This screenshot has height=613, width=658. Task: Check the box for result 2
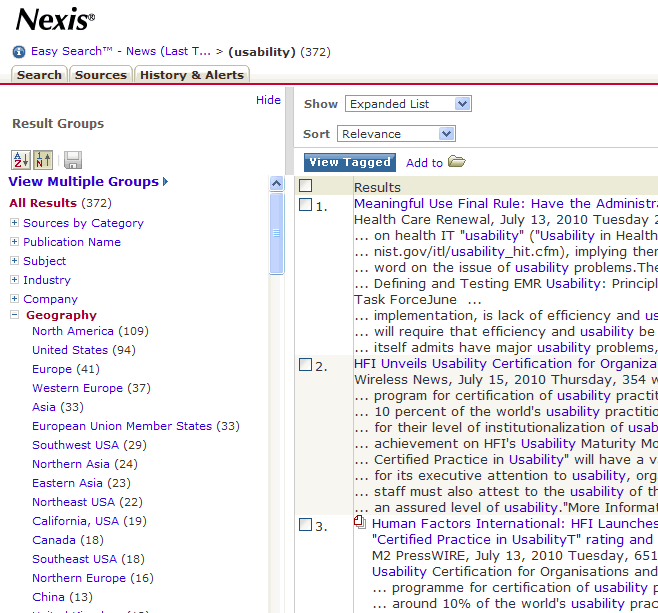pos(306,365)
